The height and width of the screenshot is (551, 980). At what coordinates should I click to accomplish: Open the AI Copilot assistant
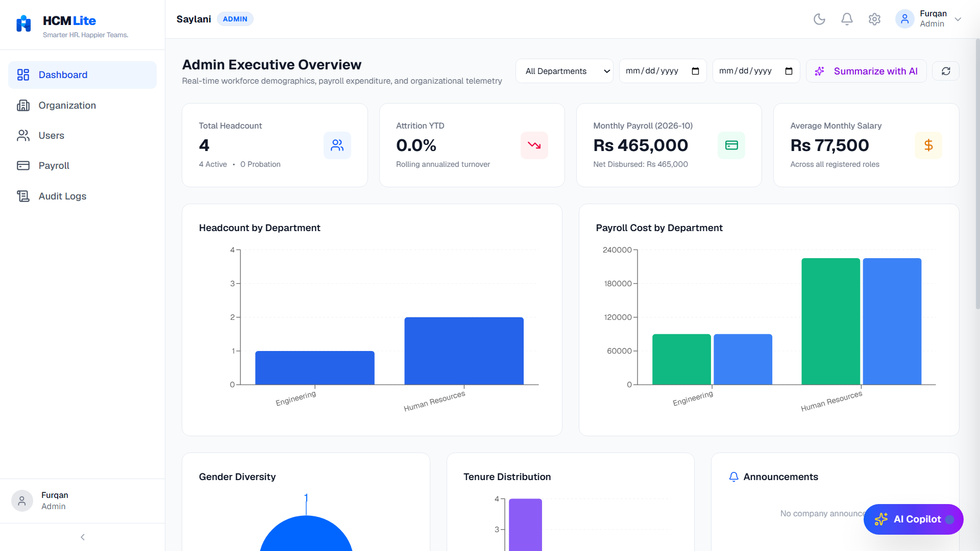coord(913,519)
